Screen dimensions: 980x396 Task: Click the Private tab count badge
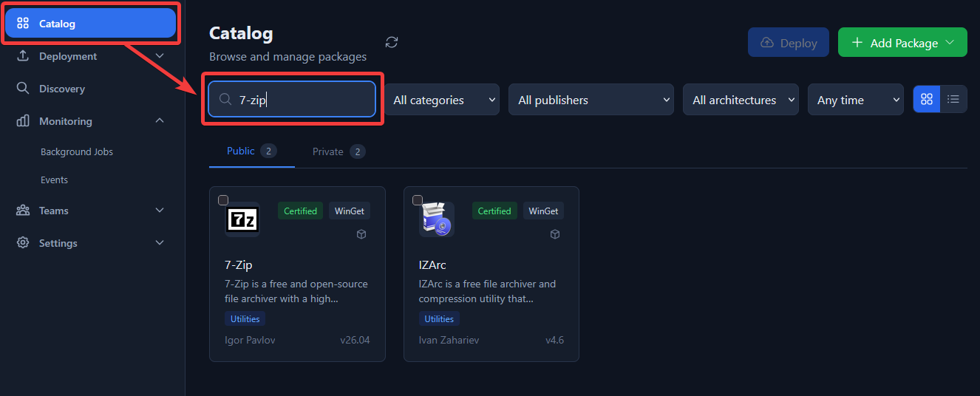pos(358,151)
